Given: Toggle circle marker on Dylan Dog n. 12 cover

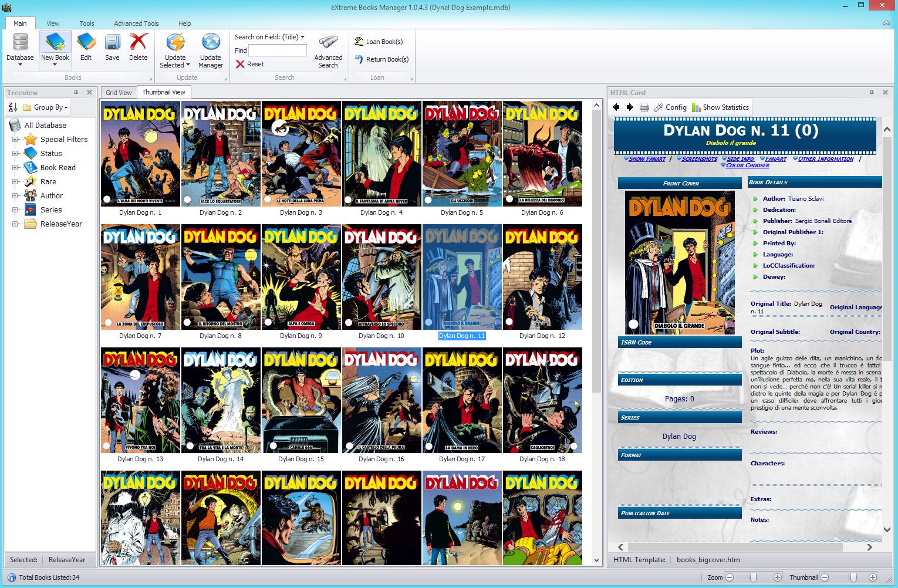Looking at the screenshot, I should point(509,322).
